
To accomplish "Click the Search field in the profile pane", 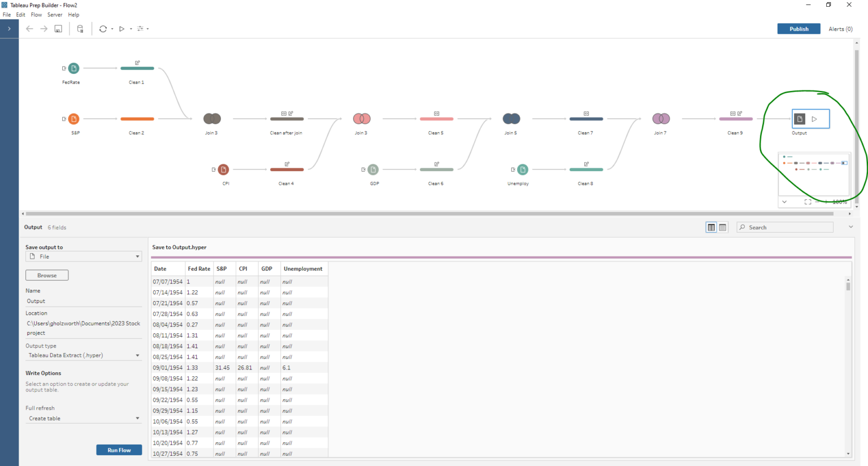I will tap(784, 227).
